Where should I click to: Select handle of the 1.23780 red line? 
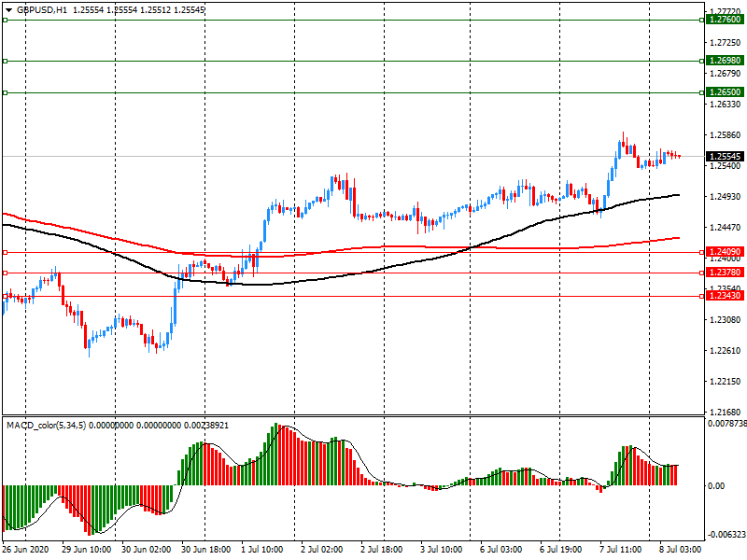point(5,273)
